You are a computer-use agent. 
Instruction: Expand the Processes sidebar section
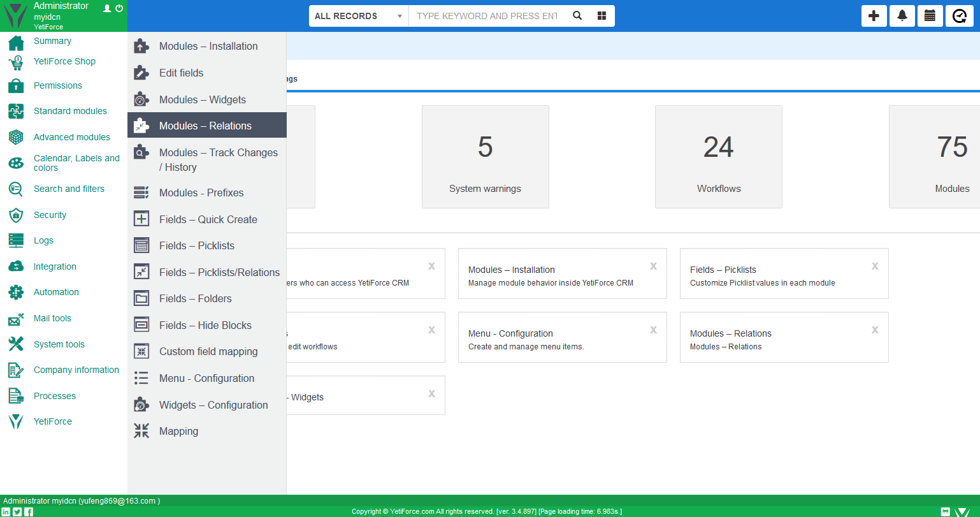click(x=64, y=396)
